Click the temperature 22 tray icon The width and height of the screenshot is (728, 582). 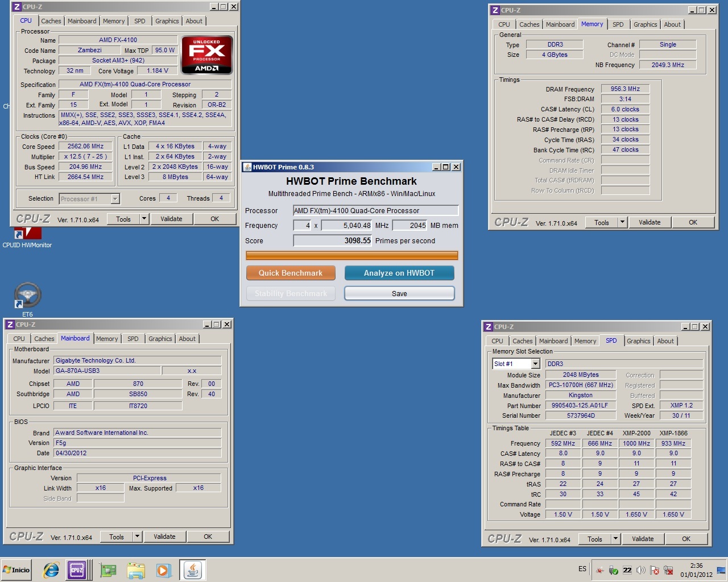(x=627, y=570)
